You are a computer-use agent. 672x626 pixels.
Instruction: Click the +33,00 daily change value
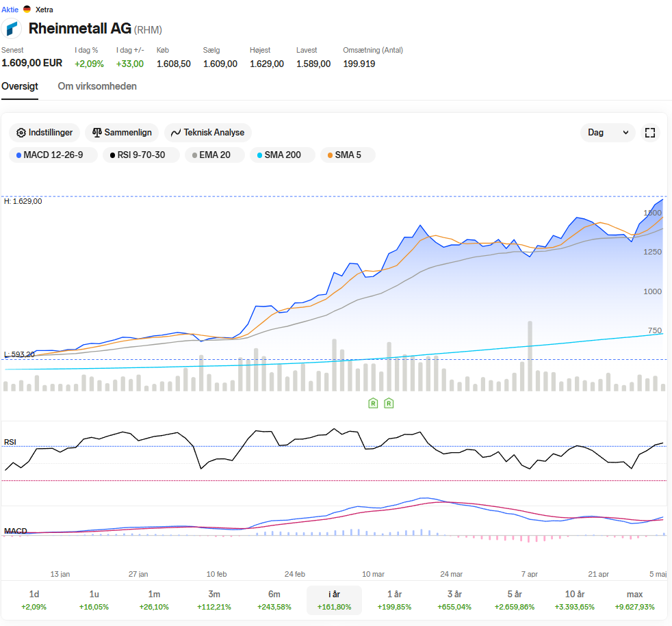[130, 64]
